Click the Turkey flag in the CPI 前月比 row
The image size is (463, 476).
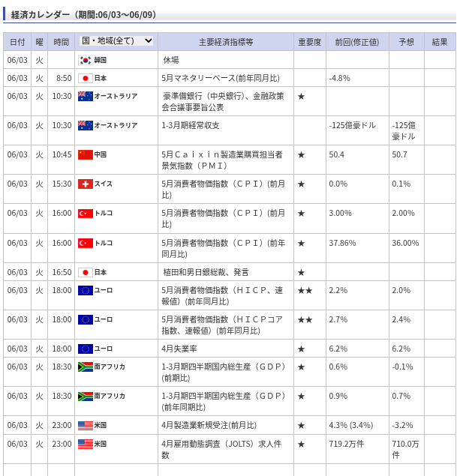coord(86,214)
